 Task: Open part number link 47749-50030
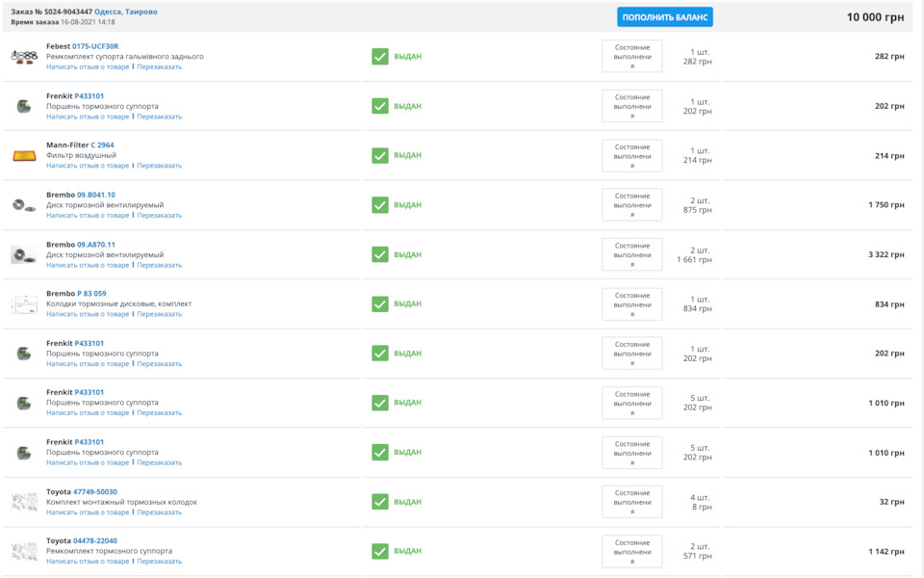pos(95,491)
